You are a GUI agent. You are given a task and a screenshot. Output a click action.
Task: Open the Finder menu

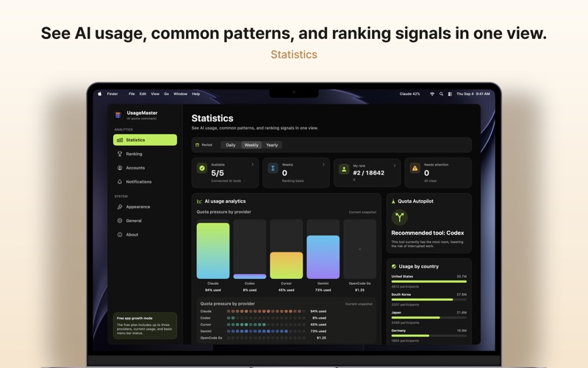point(112,94)
